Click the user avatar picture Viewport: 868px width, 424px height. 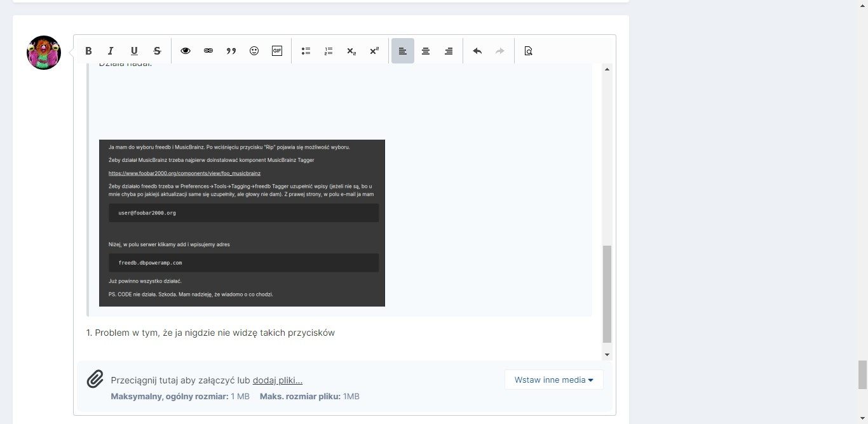pos(43,53)
